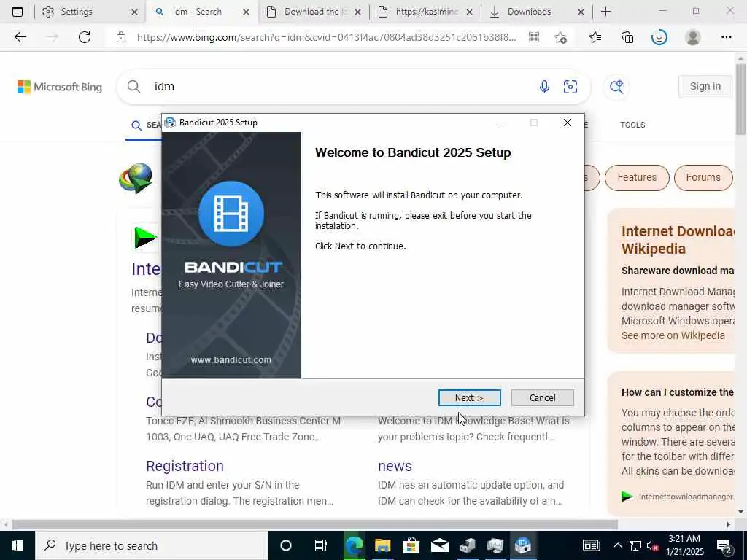Image resolution: width=747 pixels, height=560 pixels.
Task: See more on Wikipedia link
Action: coord(673,335)
